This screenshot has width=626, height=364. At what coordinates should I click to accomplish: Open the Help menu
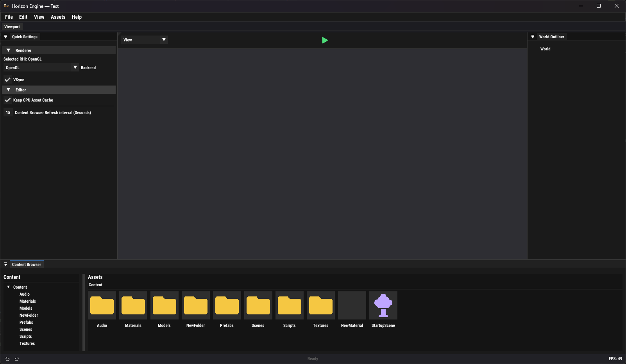tap(77, 17)
